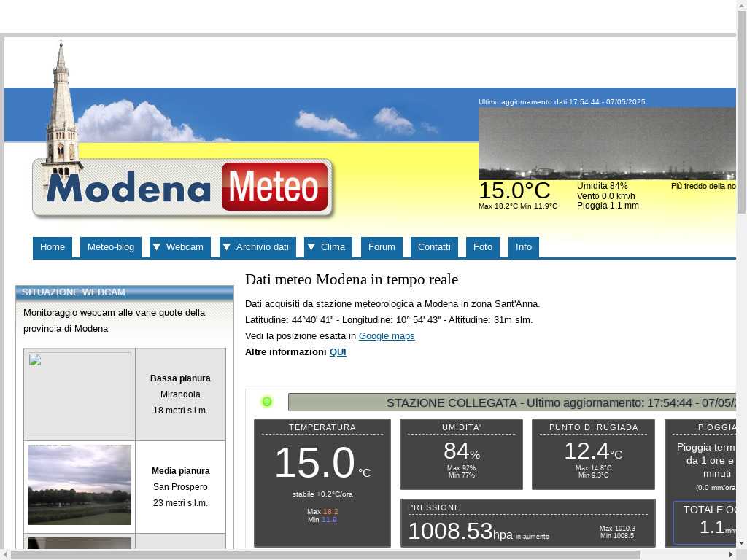Screen dimensions: 747x560
Task: Click the Umidità 84% header text
Action: [602, 186]
